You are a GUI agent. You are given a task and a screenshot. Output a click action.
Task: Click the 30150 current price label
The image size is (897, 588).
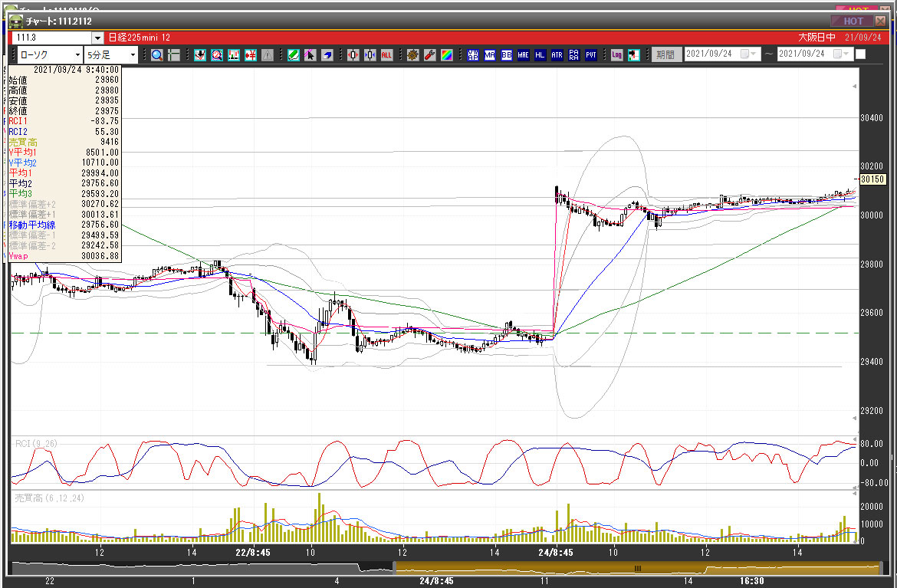coord(872,179)
